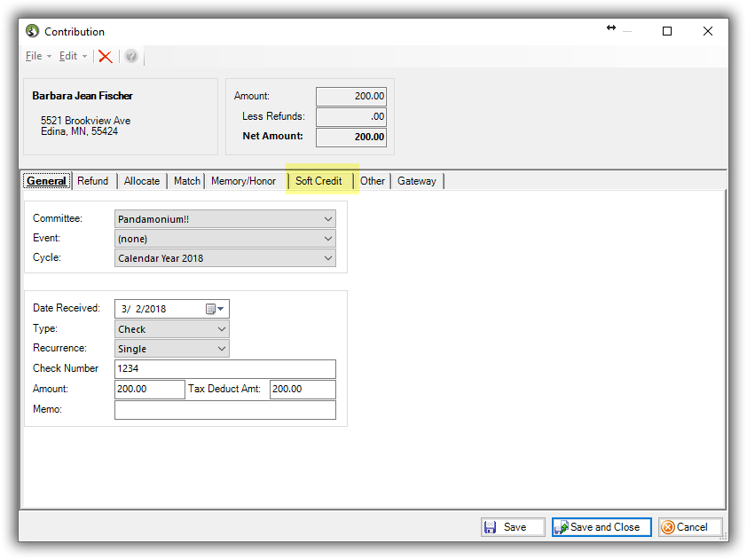
Task: Switch to the Soft Credit tab
Action: pyautogui.click(x=318, y=181)
